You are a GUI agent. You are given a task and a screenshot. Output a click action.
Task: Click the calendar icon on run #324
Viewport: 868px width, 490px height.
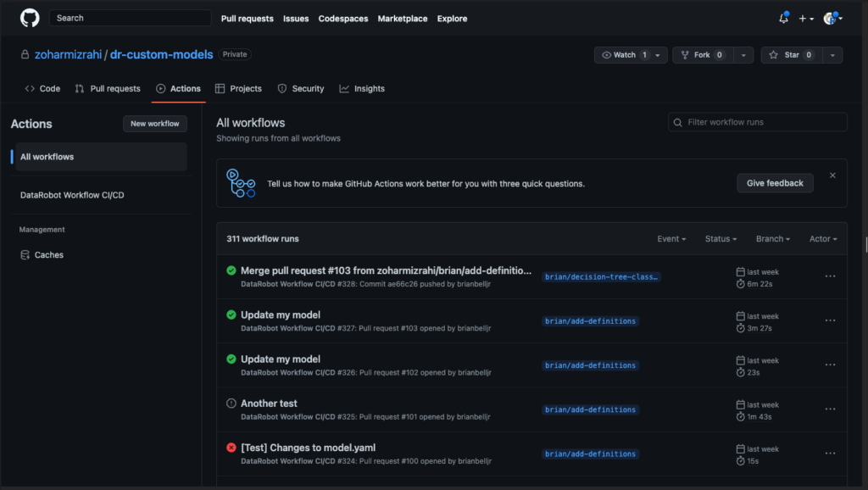click(740, 449)
